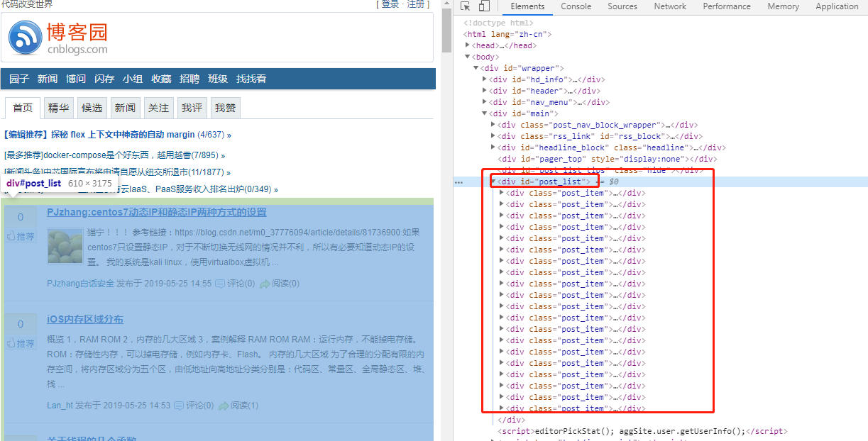This screenshot has height=441, width=868.
Task: Open the 探秘 flex 上下文中神奇的自动 margin headline
Action: (123, 135)
